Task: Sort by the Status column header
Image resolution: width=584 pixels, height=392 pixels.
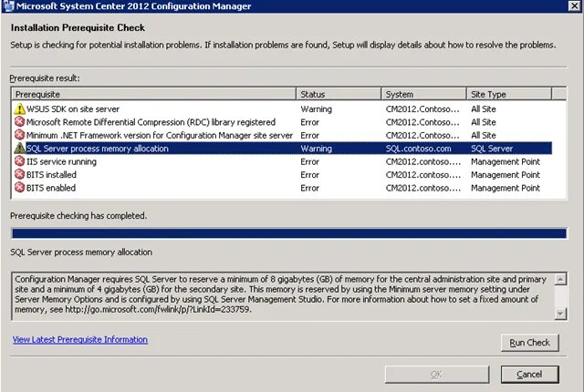Action: pyautogui.click(x=339, y=94)
